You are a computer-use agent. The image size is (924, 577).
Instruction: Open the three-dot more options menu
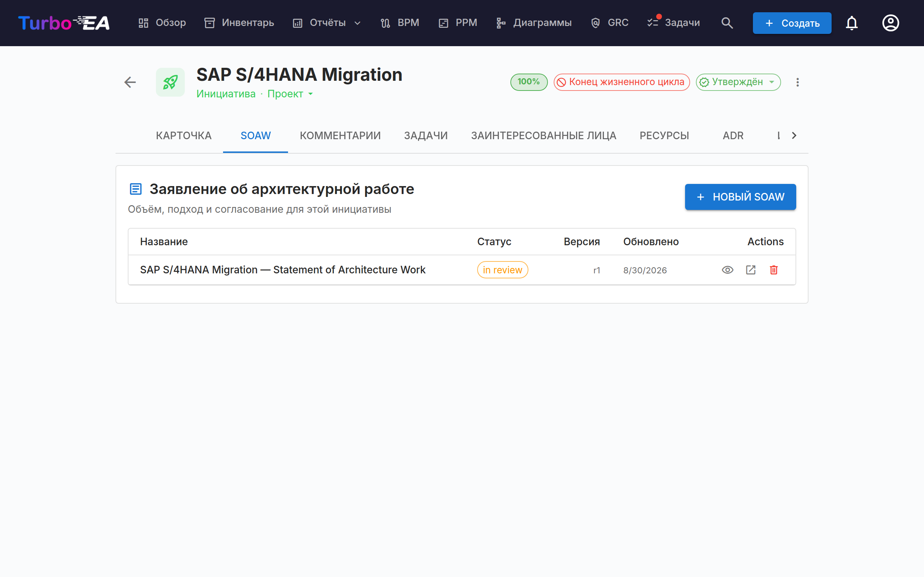click(x=797, y=82)
